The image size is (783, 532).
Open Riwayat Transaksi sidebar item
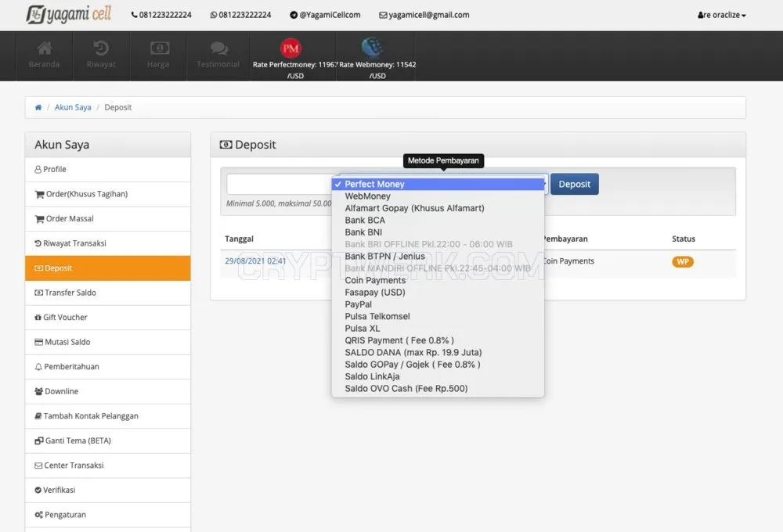coord(108,243)
